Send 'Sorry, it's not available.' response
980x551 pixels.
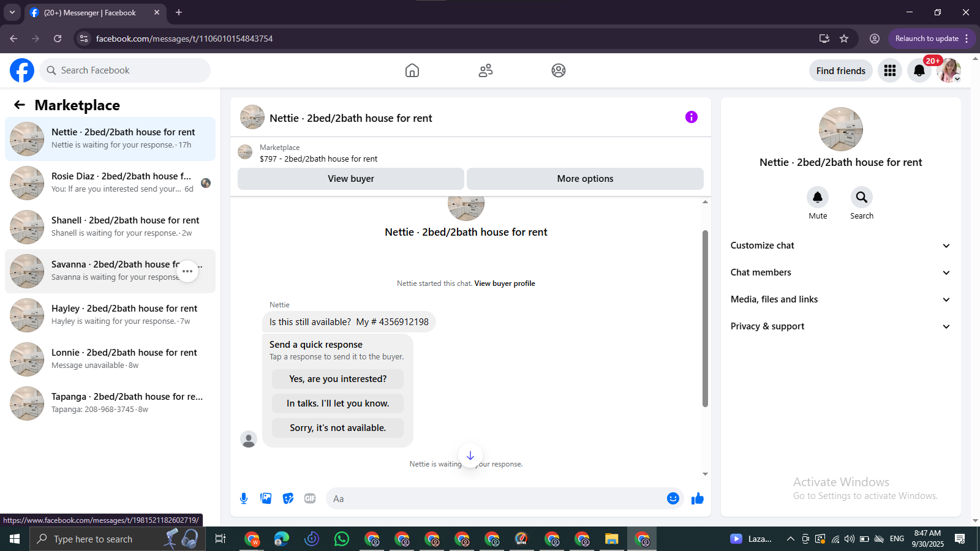tap(337, 428)
